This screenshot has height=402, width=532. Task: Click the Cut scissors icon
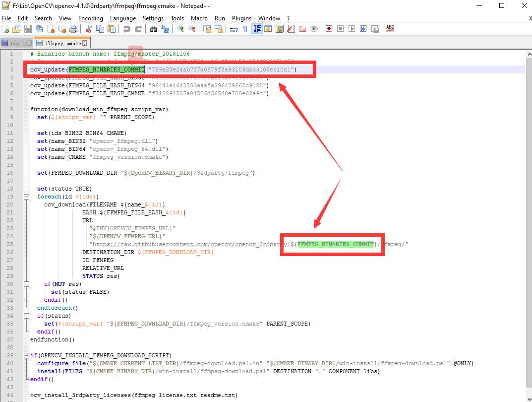coord(89,29)
